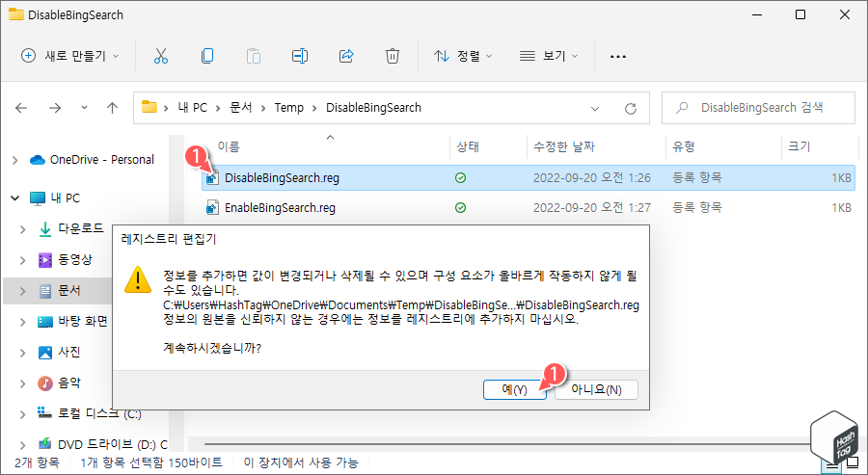This screenshot has height=475, width=868.
Task: Expand the 문서 tree node
Action: tap(23, 291)
